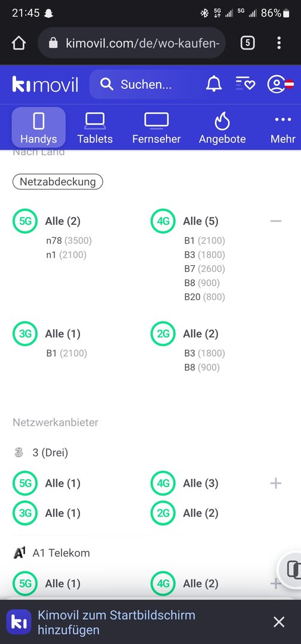Tap the browser home icon
The width and height of the screenshot is (301, 644).
tap(19, 43)
